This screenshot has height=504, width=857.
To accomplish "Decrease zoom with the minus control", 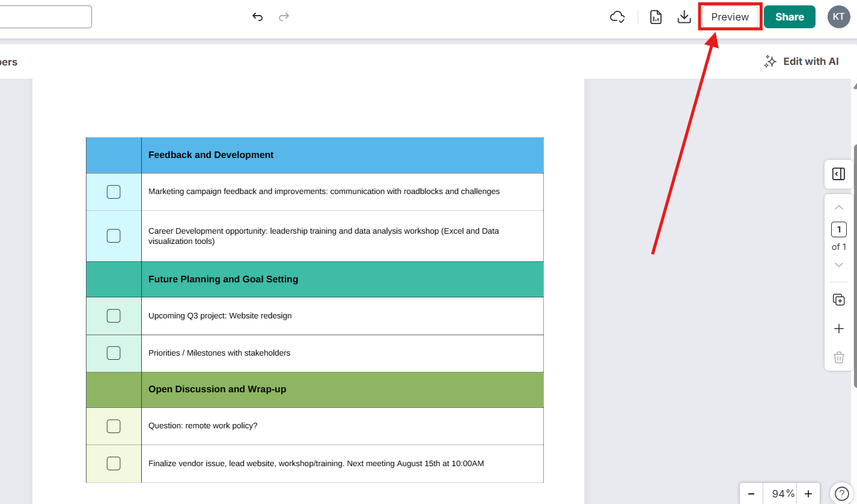I will pos(752,493).
